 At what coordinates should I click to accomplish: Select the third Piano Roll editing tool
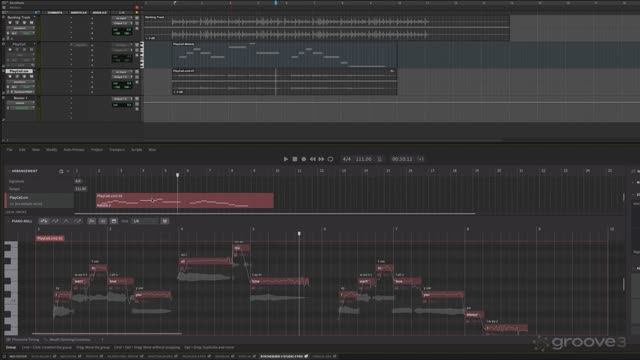point(66,221)
